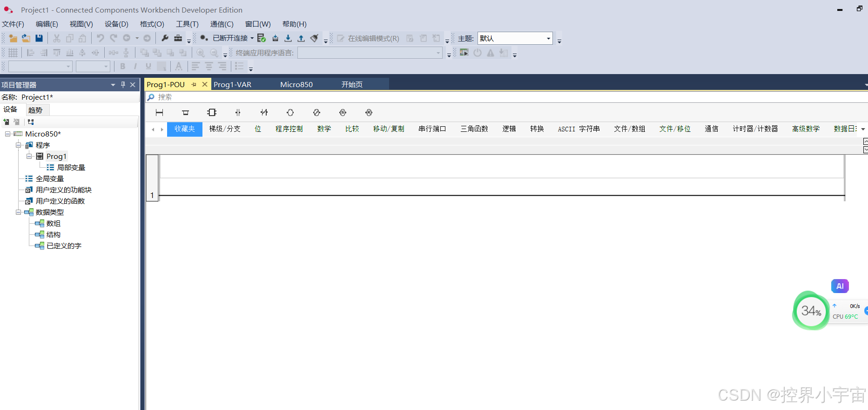Click the clean broom icon

(315, 38)
